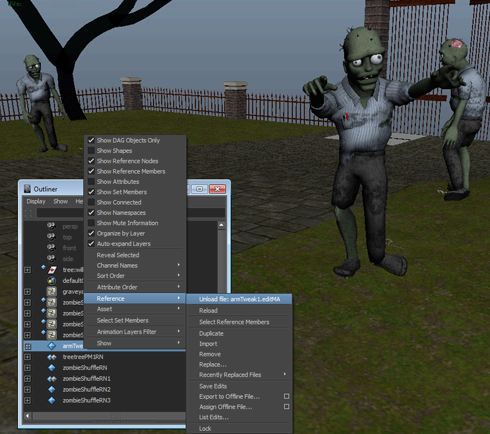The height and width of the screenshot is (434, 490).
Task: Choose Lock in Reference submenu
Action: (240, 429)
